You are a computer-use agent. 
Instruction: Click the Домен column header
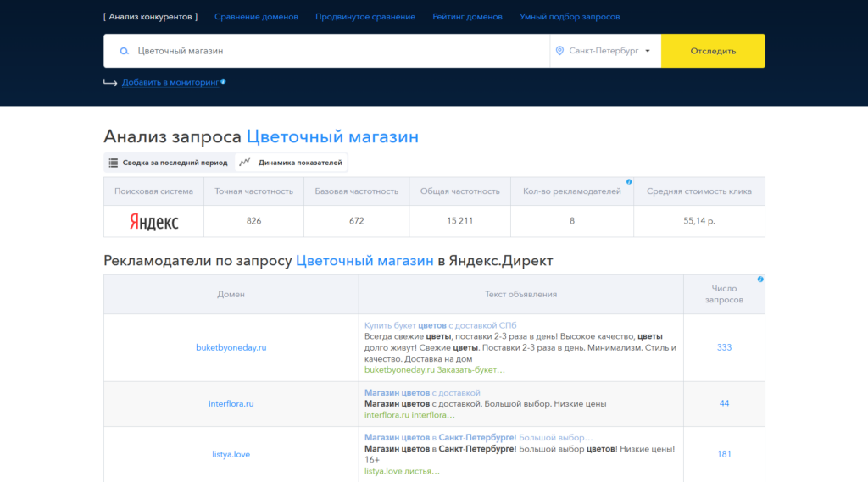pos(231,295)
